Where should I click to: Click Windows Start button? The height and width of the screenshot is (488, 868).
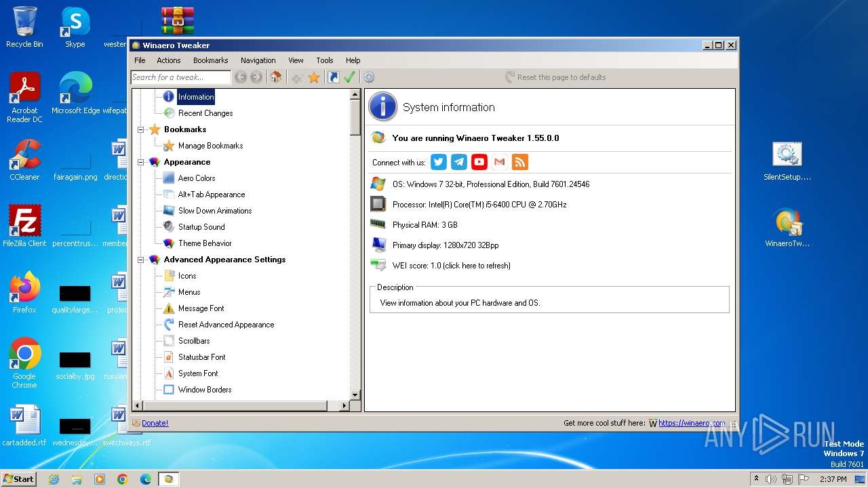point(18,479)
